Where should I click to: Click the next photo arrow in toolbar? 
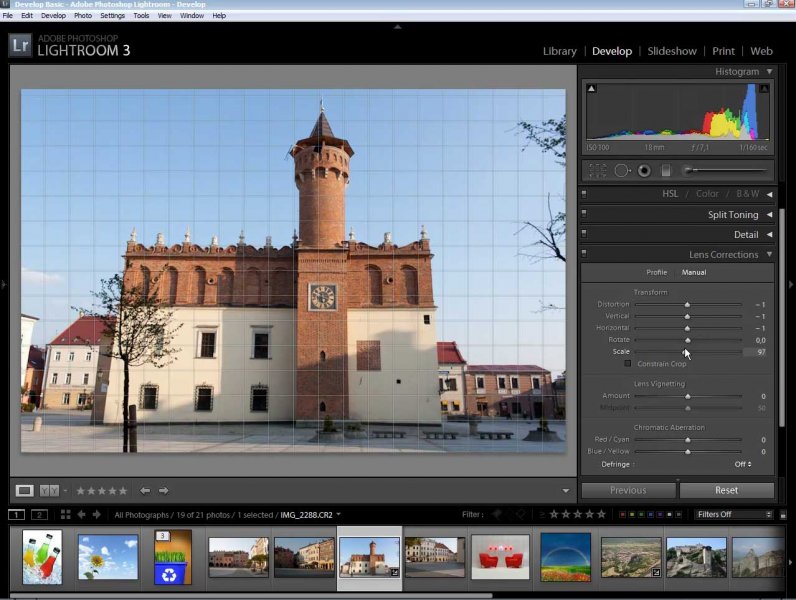pos(164,490)
